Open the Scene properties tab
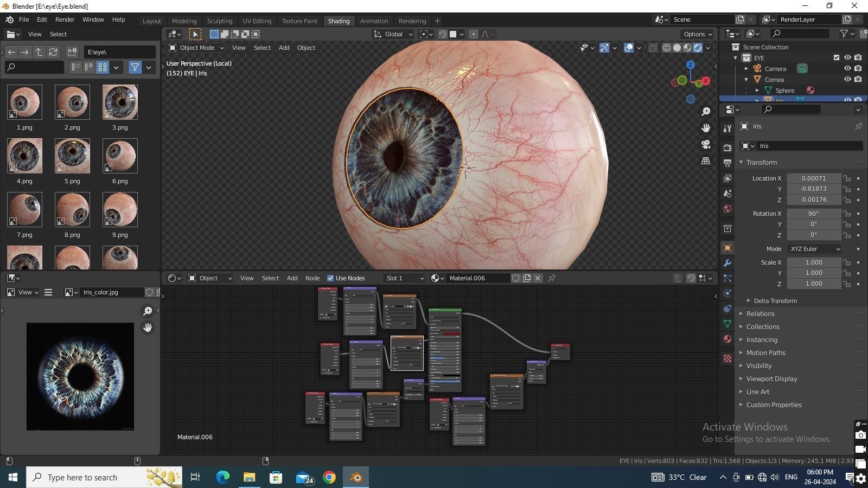Image resolution: width=868 pixels, height=488 pixels. (x=727, y=194)
